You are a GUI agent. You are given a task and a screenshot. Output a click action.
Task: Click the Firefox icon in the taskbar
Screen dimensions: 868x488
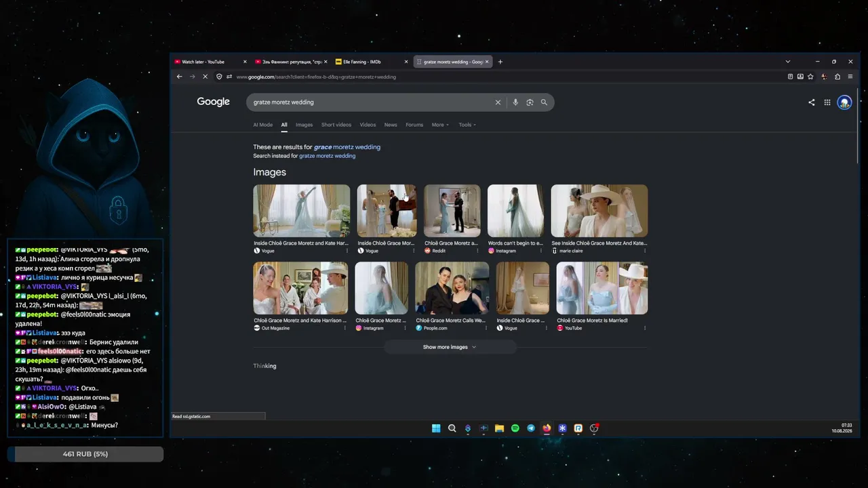click(x=547, y=428)
